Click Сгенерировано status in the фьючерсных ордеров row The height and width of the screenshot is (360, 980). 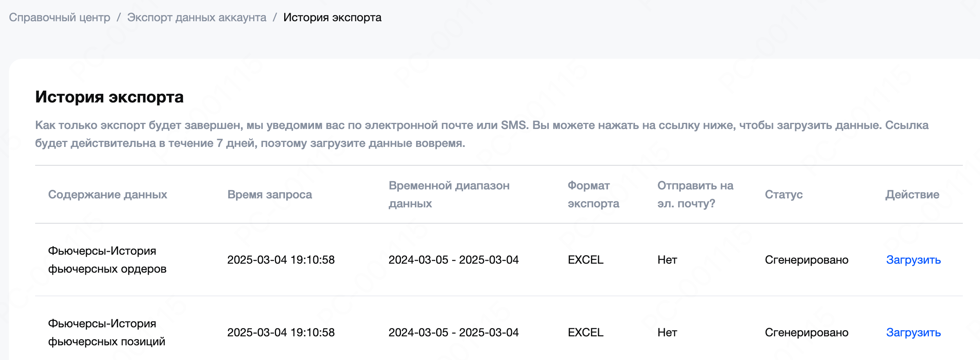click(806, 260)
